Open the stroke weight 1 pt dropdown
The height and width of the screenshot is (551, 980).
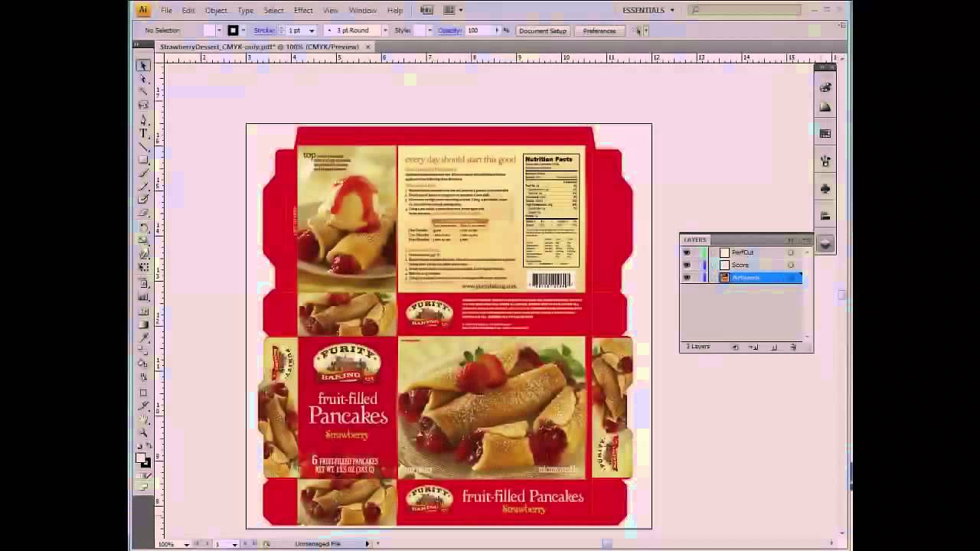312,31
